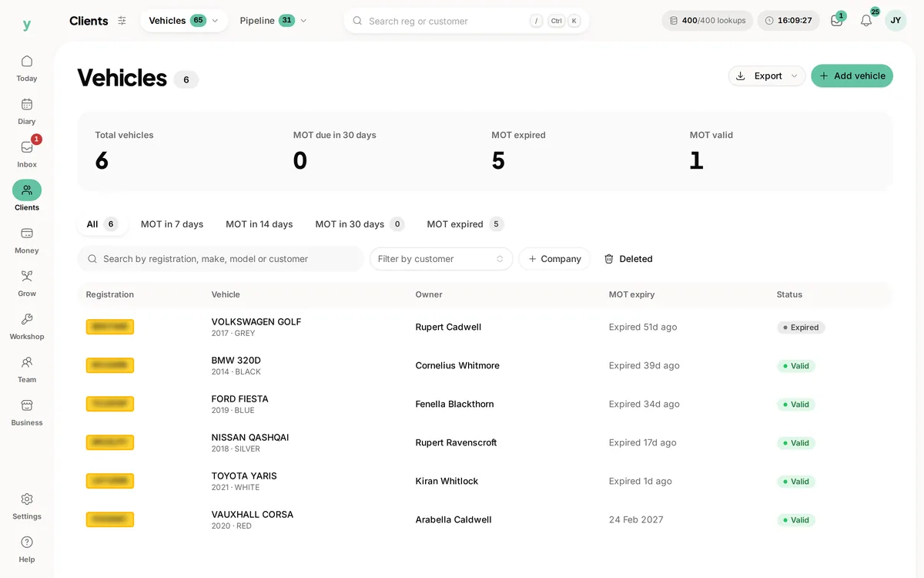924x578 pixels.
Task: Switch to the MOT in 30 days tab
Action: (360, 224)
